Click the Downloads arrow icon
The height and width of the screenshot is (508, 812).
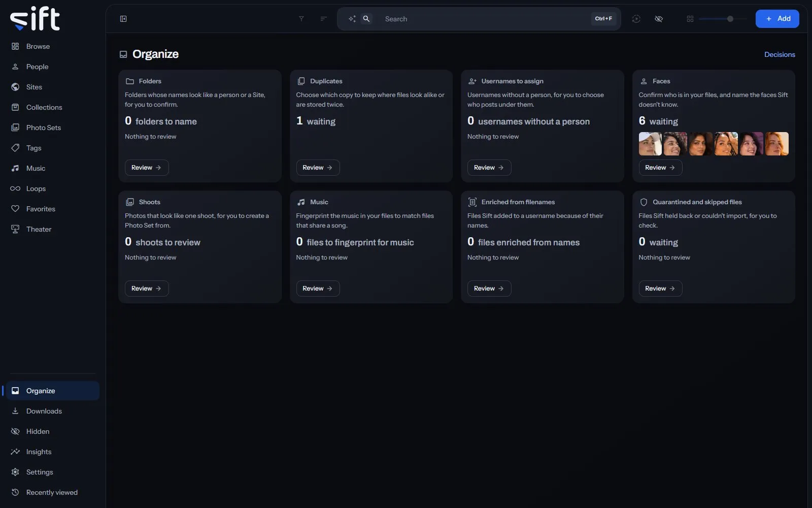point(15,411)
